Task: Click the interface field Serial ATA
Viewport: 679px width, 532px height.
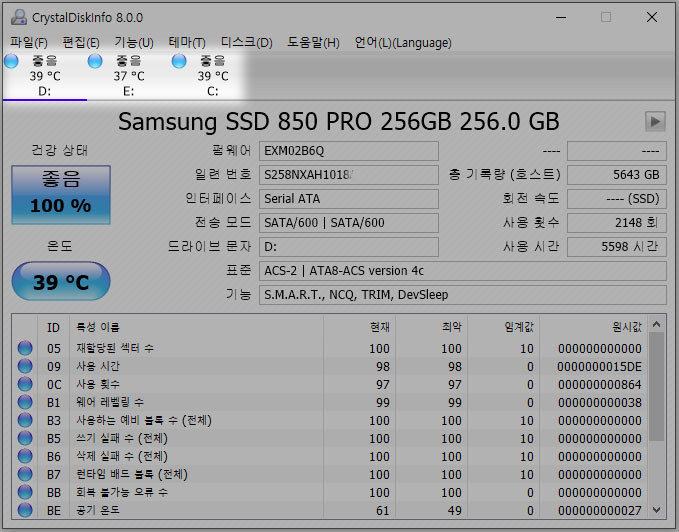Action: (x=349, y=199)
